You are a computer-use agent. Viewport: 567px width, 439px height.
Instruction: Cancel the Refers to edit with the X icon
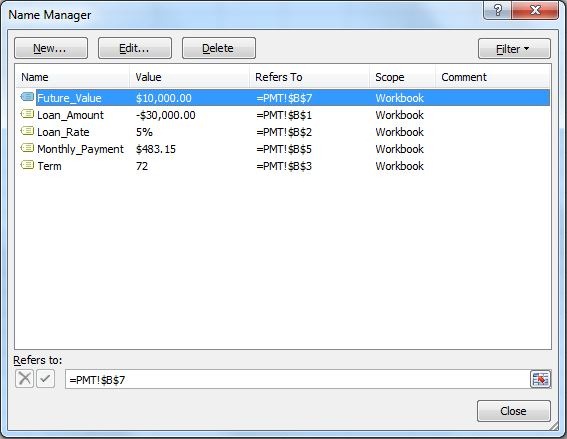click(25, 379)
